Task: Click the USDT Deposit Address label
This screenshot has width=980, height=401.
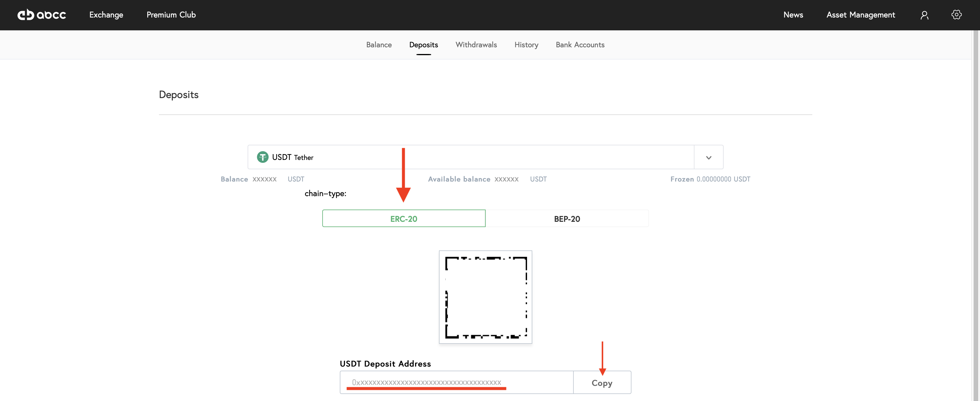Action: click(385, 363)
